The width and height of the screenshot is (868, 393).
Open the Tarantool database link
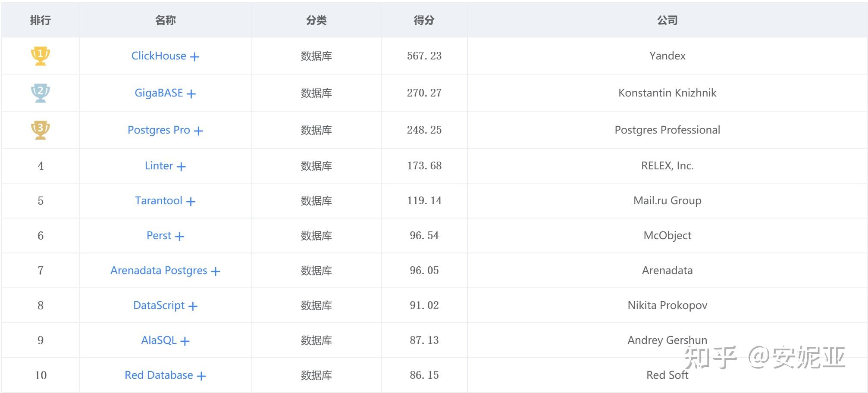pyautogui.click(x=159, y=201)
